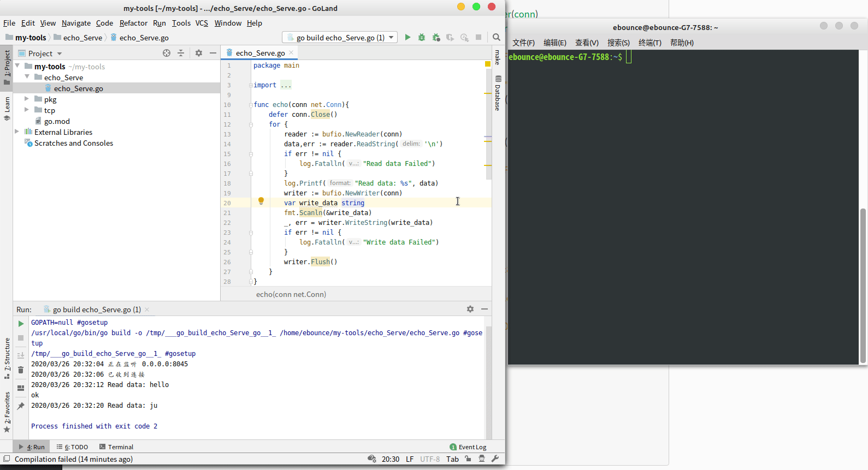This screenshot has width=868, height=470.
Task: Start debugging with the Debug bug icon
Action: click(x=422, y=38)
